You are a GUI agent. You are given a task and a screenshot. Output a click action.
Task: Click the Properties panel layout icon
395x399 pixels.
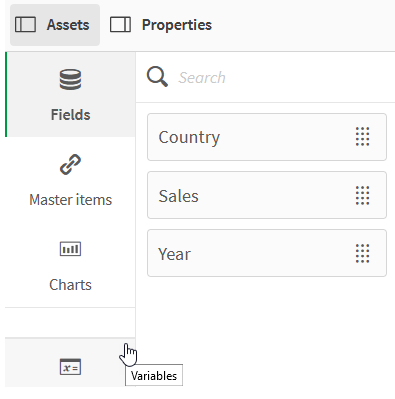(x=120, y=25)
